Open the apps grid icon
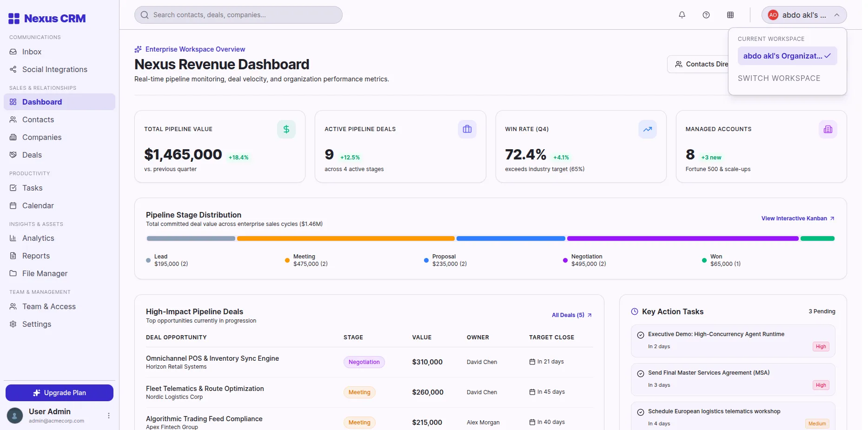 tap(730, 15)
